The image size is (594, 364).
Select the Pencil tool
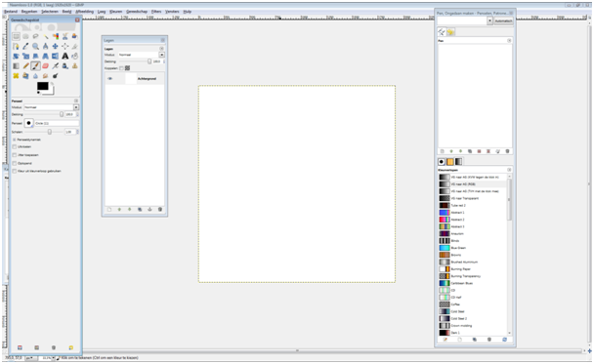[x=25, y=65]
